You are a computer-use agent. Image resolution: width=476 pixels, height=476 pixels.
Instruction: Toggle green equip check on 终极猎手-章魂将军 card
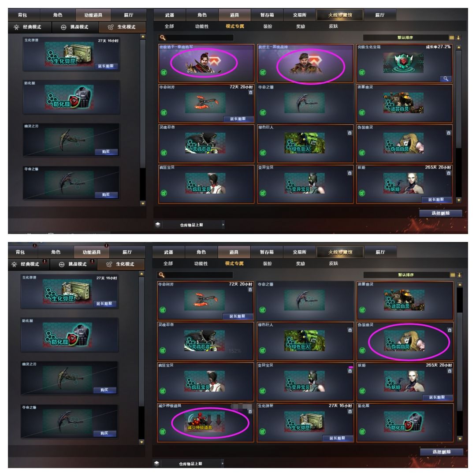(164, 72)
